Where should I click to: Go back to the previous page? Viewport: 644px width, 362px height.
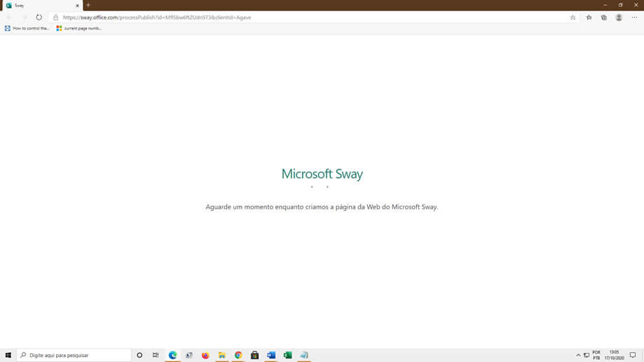click(9, 18)
